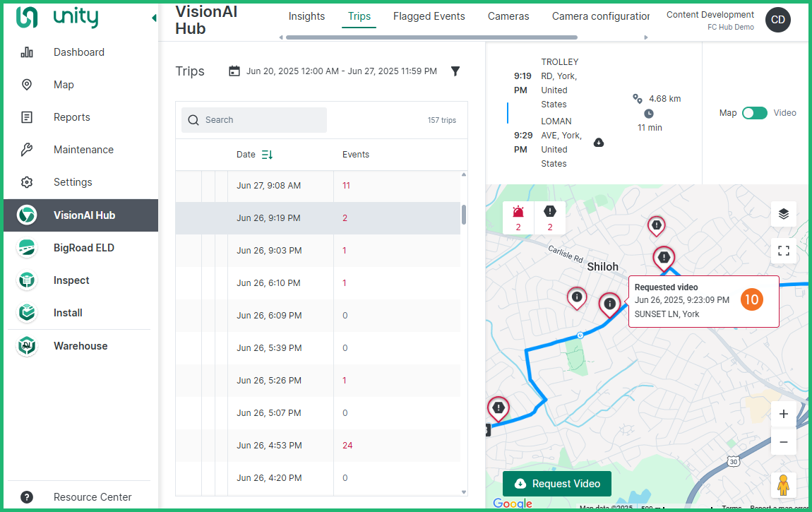Viewport: 812px width, 512px height.
Task: Switch to the Flagged Events tab
Action: click(x=429, y=16)
